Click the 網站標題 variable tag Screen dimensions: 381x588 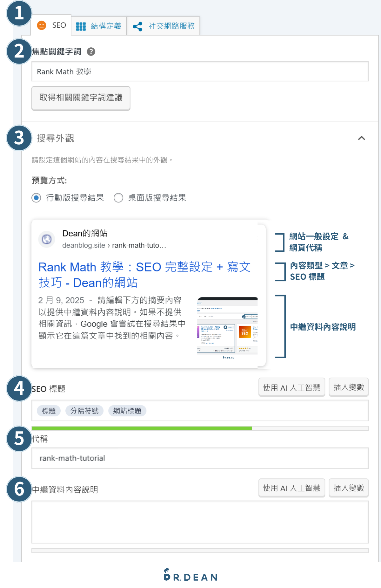(127, 411)
